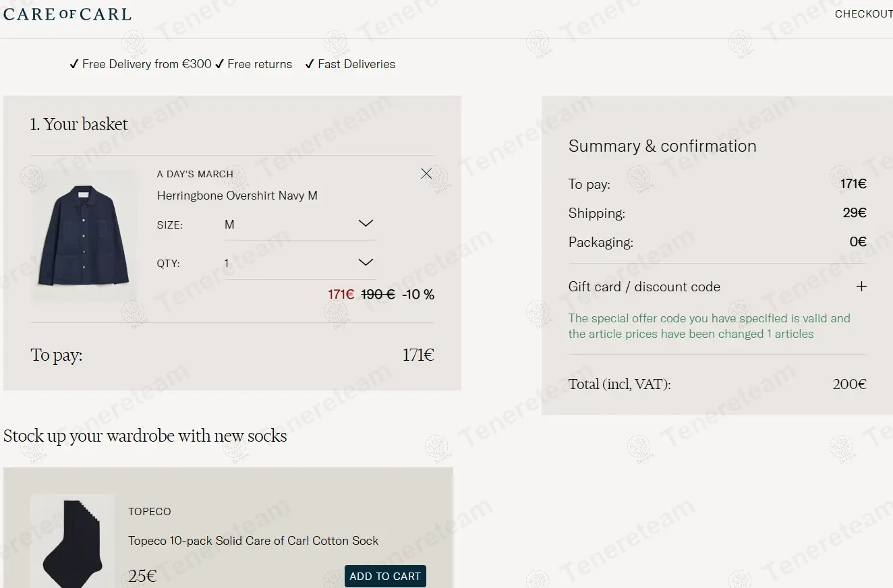This screenshot has height=588, width=893.
Task: Select size value M field
Action: tap(300, 225)
